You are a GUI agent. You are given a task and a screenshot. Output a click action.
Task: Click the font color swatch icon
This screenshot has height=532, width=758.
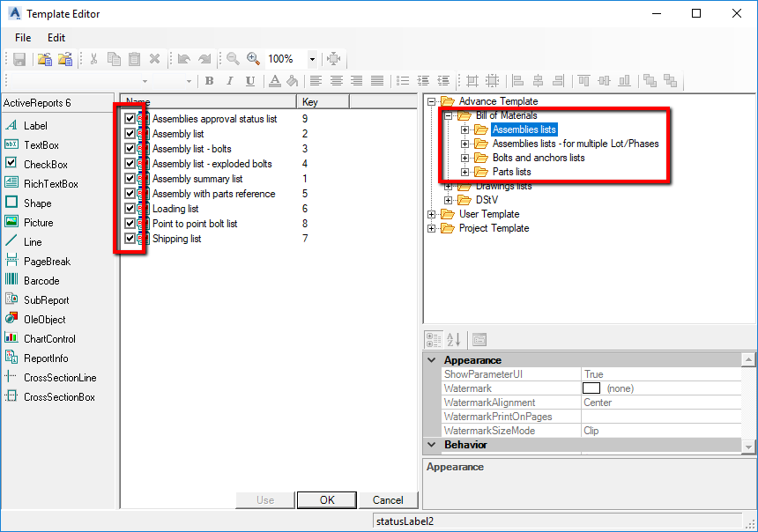(276, 80)
